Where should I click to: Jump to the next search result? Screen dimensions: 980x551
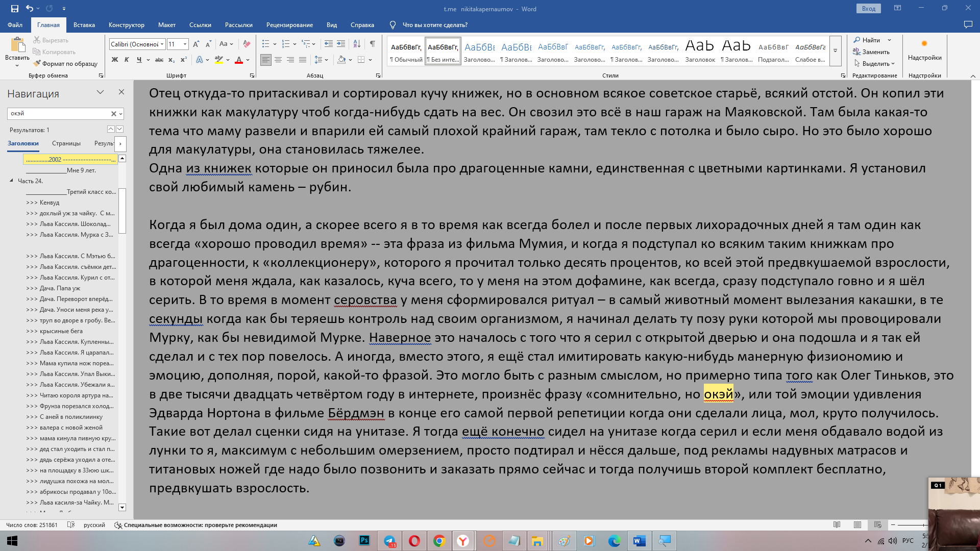[119, 129]
